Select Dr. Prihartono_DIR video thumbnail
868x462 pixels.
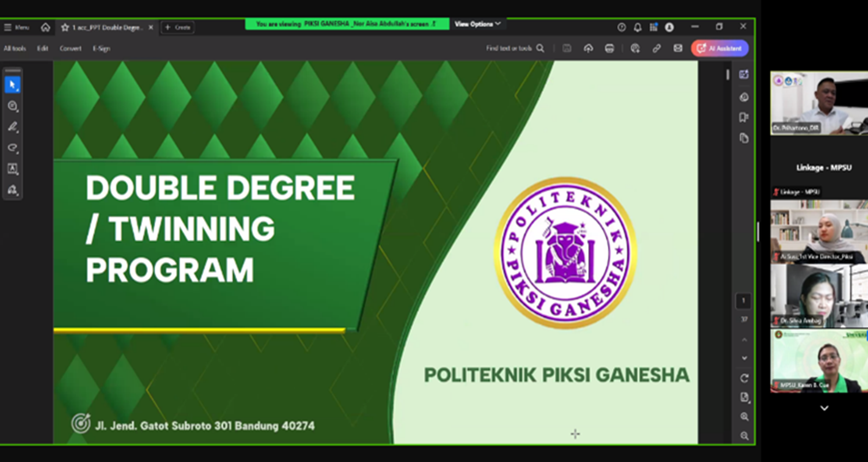coord(819,103)
